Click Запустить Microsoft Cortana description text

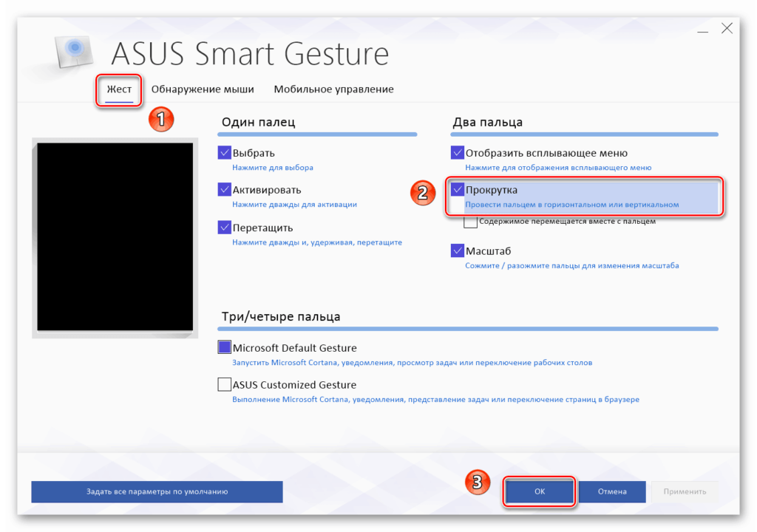(x=413, y=363)
